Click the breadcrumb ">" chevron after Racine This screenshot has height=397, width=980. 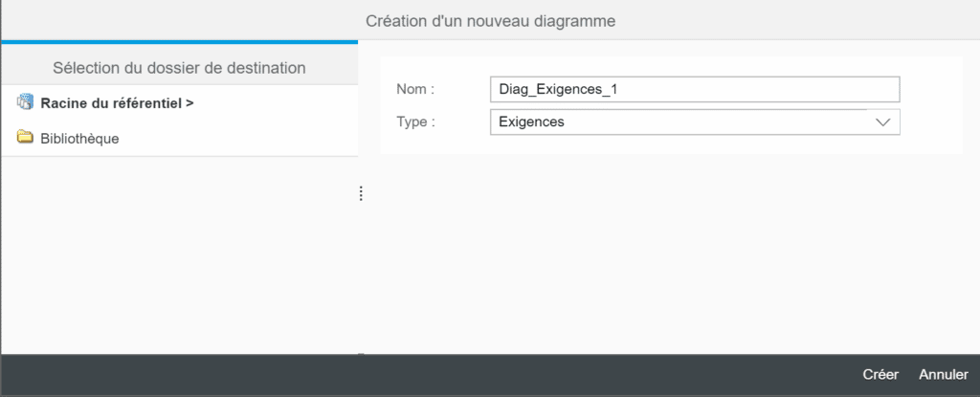tap(189, 103)
